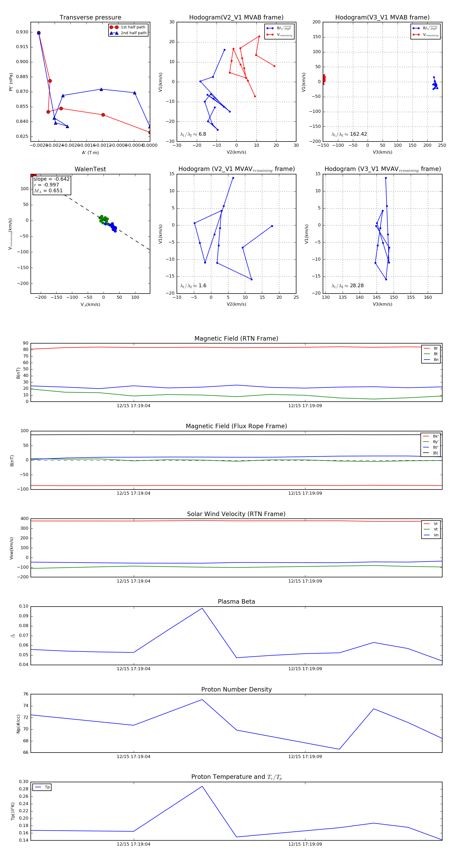The height and width of the screenshot is (868, 473).
Task: Select the Bz' legend entry
Action: [x=431, y=447]
